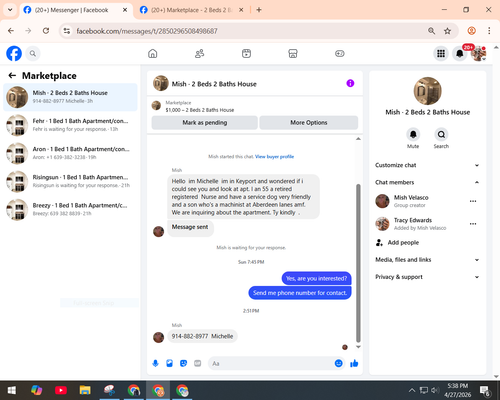Image resolution: width=500 pixels, height=400 pixels.
Task: Open the site information icon in address bar
Action: pos(67,31)
